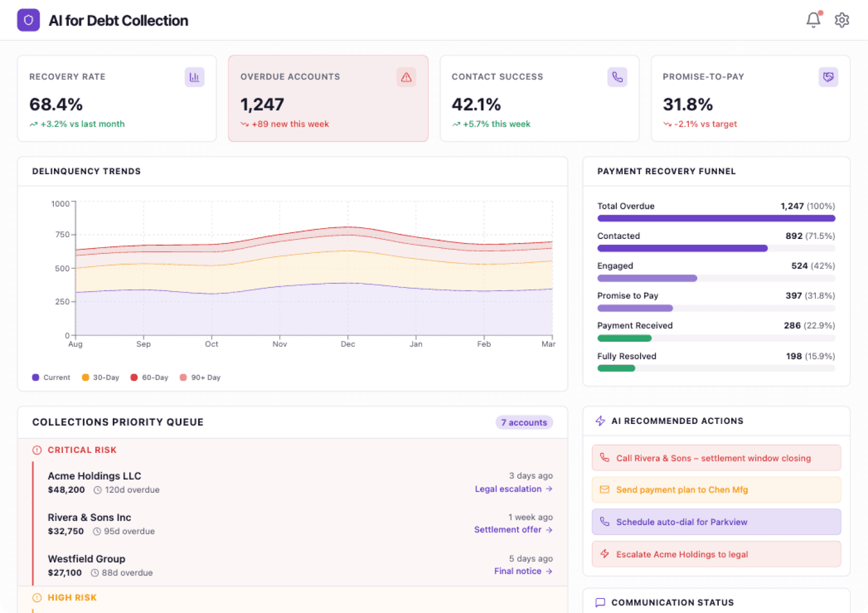This screenshot has width=868, height=613.
Task: Click the AI for Debt Collection logo icon
Action: pos(28,20)
